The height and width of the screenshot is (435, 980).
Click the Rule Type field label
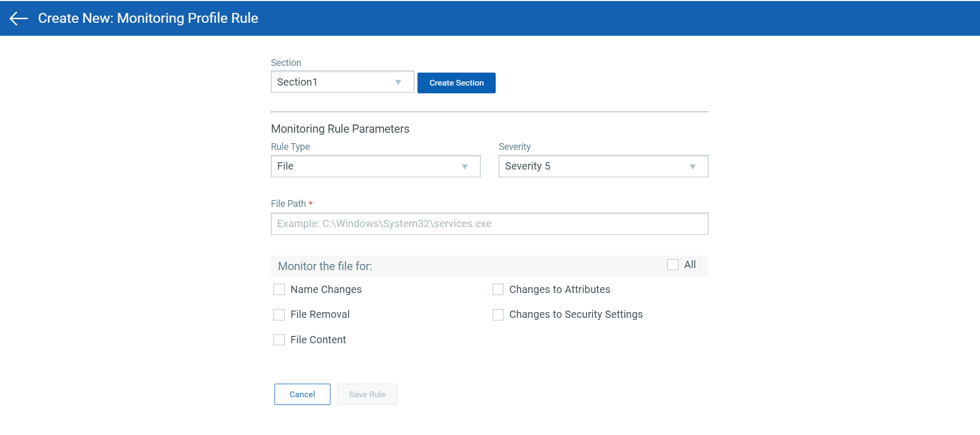(x=290, y=147)
